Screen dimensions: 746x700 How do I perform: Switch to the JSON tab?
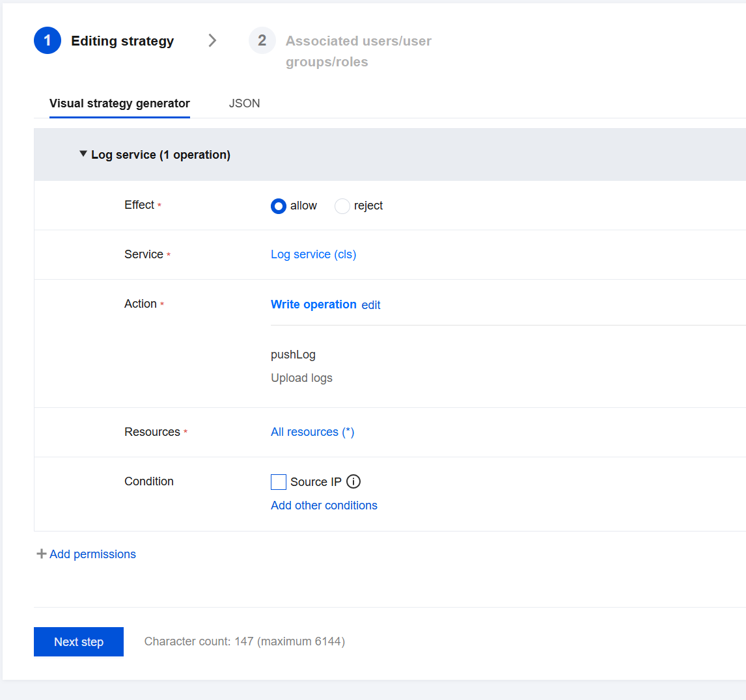tap(244, 103)
